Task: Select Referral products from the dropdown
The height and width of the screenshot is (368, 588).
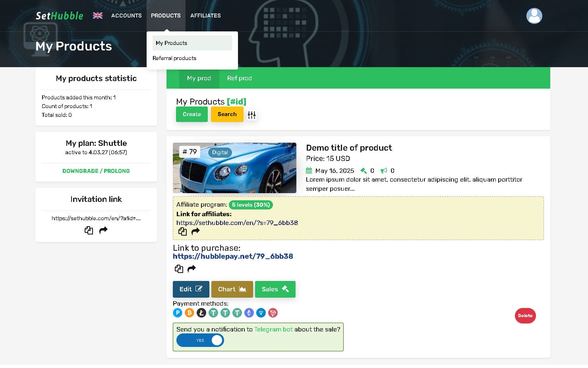Action: pos(174,58)
